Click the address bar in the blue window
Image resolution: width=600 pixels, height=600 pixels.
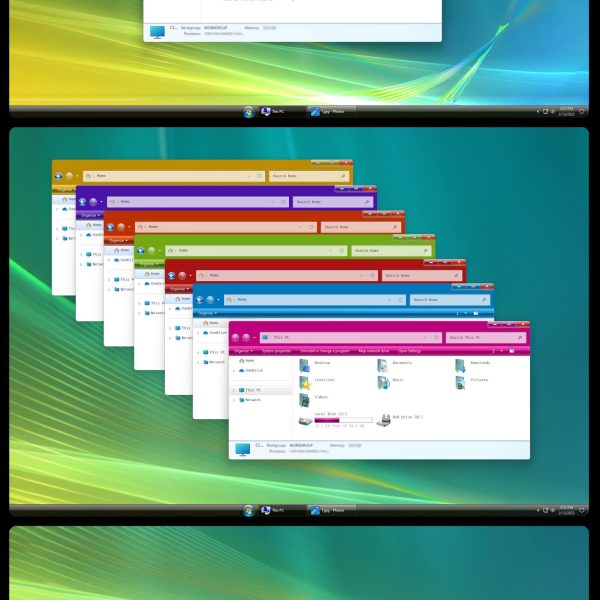(315, 300)
